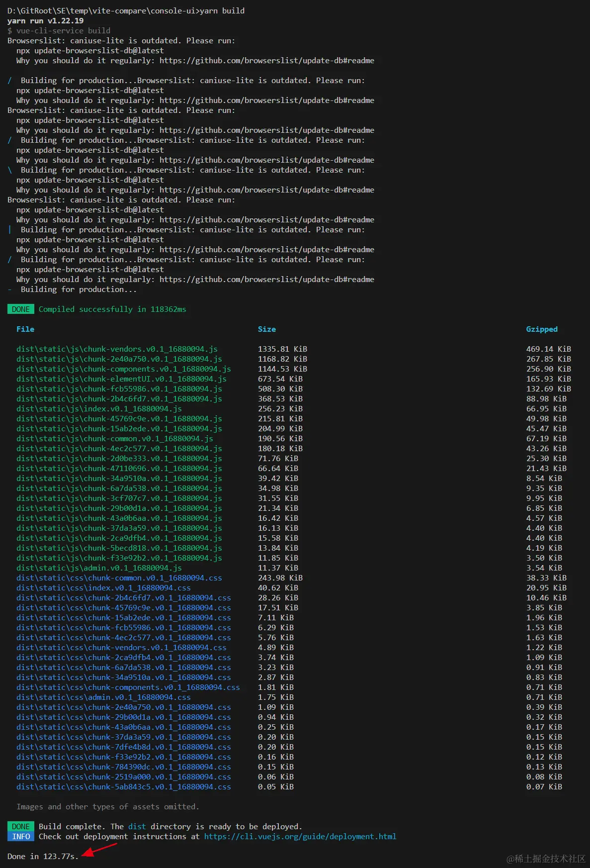Select chunk-34a9510a.v0.1_16880094.js file name

(119, 479)
